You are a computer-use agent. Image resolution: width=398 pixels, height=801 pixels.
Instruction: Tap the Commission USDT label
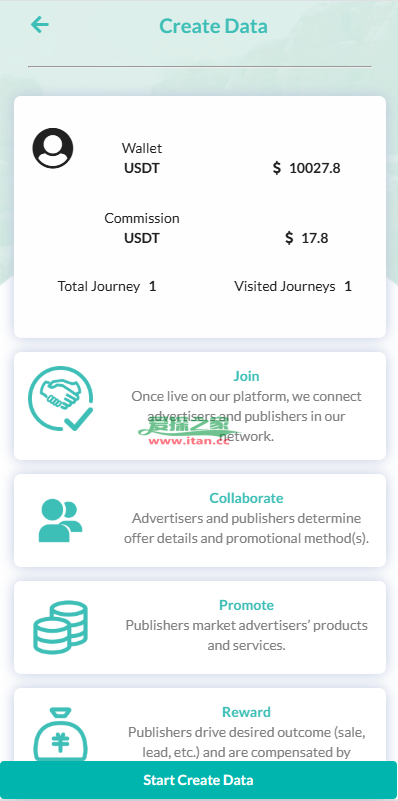[x=142, y=228]
